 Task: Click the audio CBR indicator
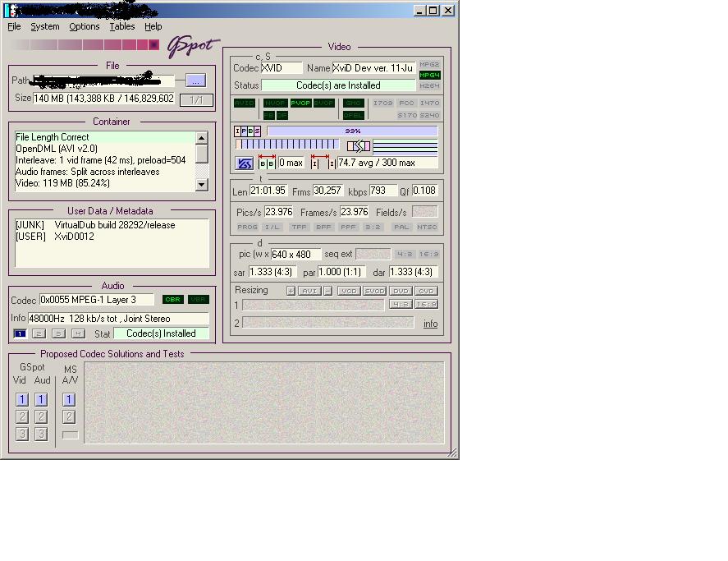click(172, 299)
